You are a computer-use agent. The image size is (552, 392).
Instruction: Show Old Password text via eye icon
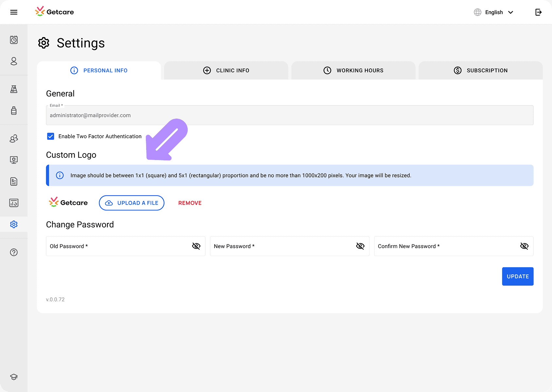pyautogui.click(x=196, y=246)
